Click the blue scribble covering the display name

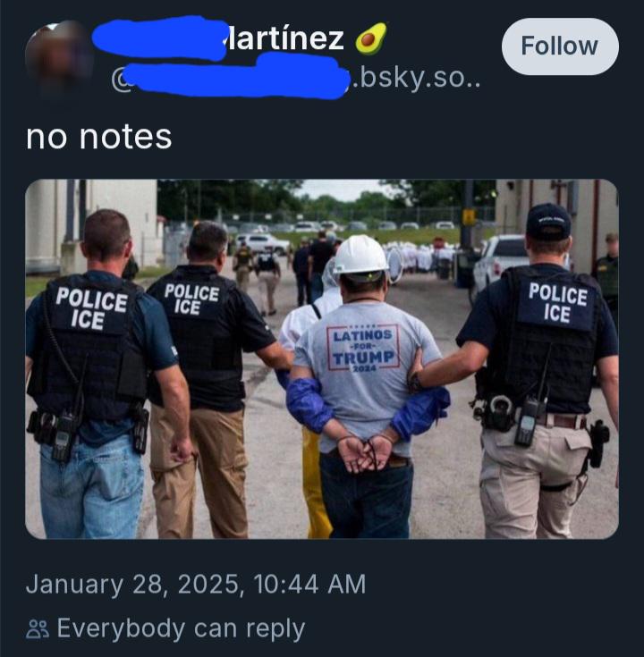(159, 38)
